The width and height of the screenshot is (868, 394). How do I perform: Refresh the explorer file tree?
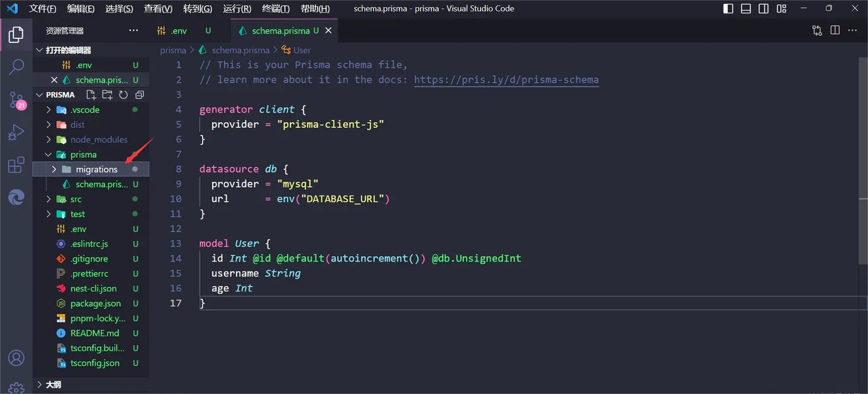pyautogui.click(x=123, y=95)
